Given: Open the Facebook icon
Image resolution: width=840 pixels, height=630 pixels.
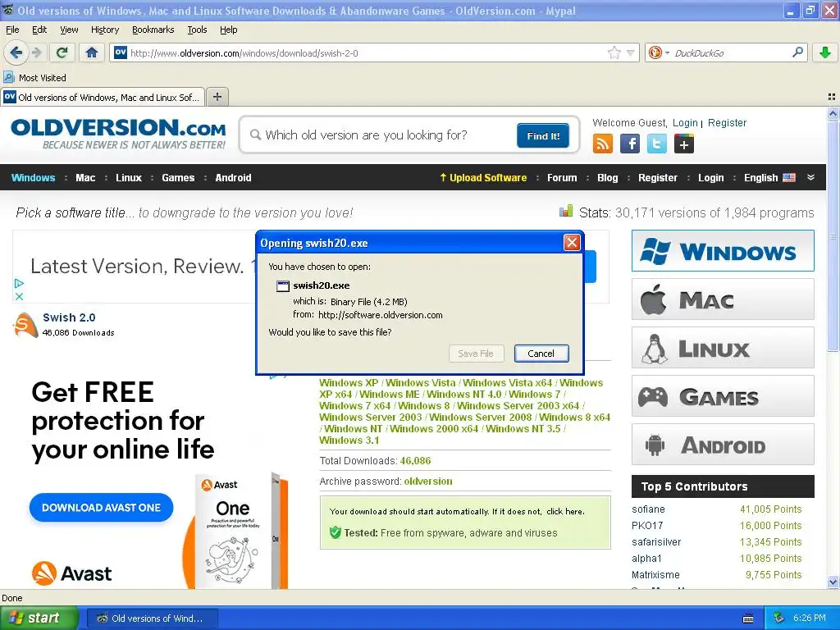Looking at the screenshot, I should (x=630, y=144).
